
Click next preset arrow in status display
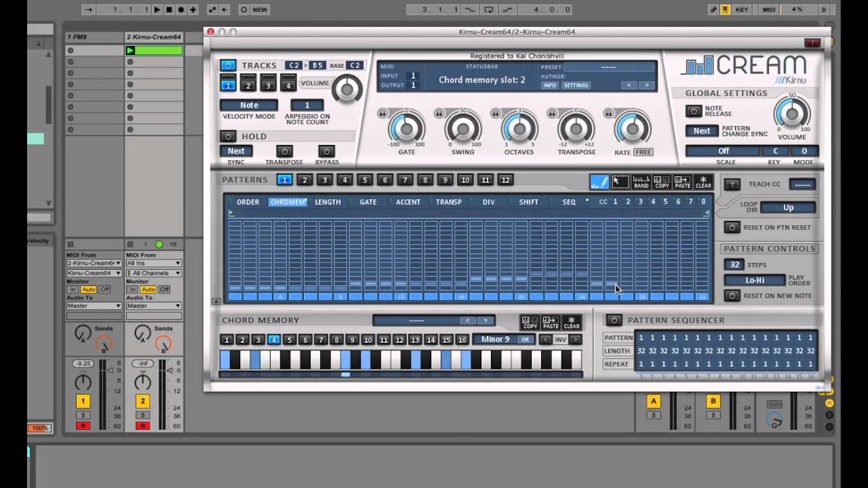pos(646,85)
